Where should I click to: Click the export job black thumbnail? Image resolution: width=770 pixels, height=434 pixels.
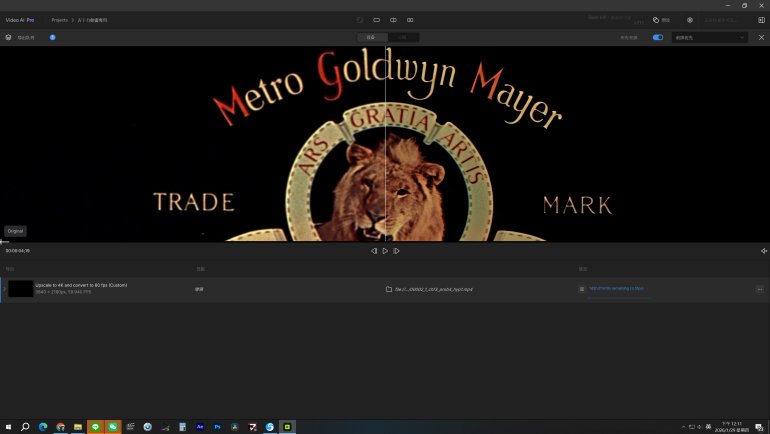(21, 289)
